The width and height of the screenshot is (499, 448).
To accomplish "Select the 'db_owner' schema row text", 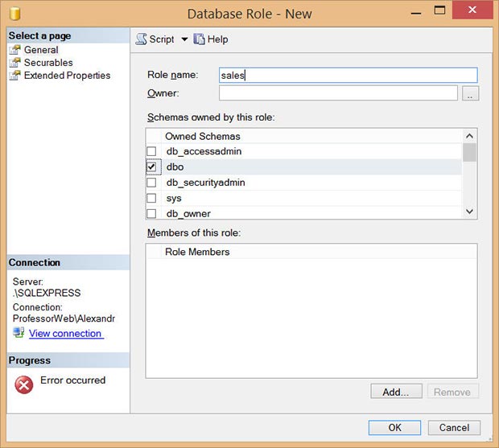I will (188, 214).
